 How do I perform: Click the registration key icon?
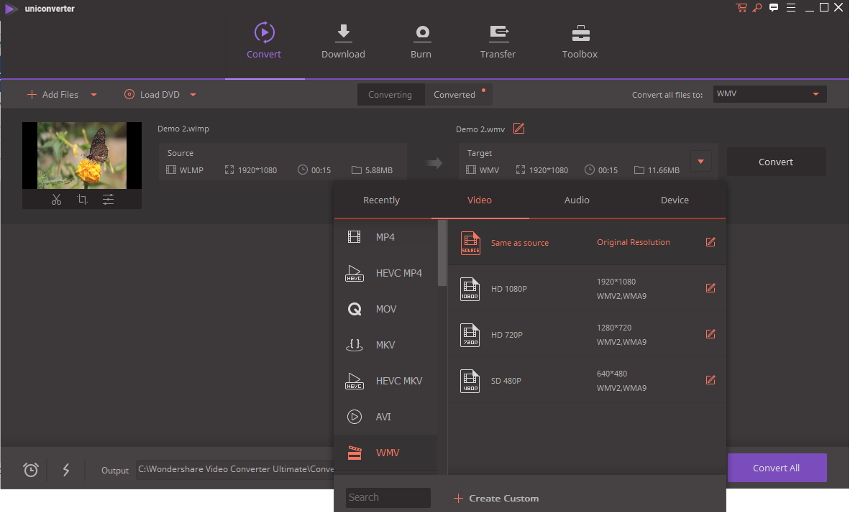click(757, 8)
